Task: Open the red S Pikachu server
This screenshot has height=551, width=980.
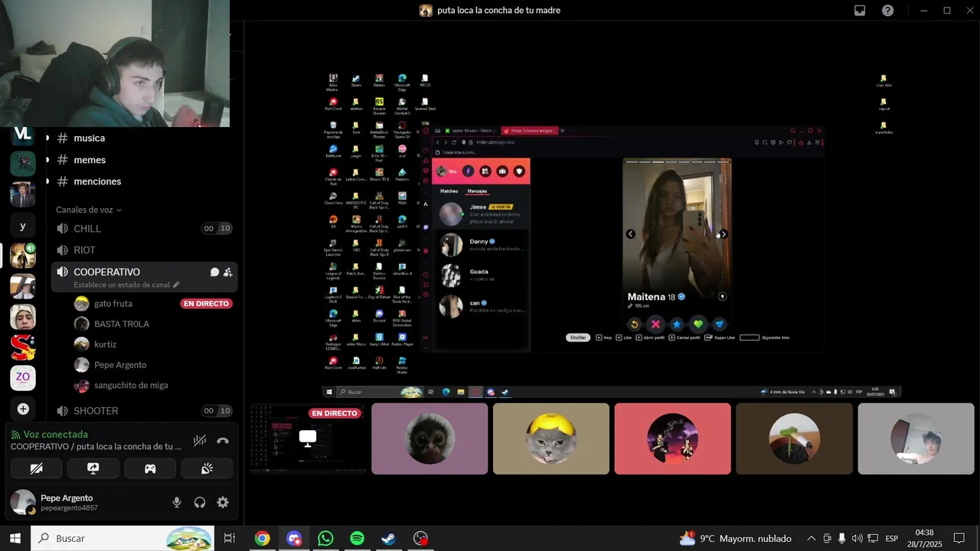Action: pyautogui.click(x=23, y=347)
